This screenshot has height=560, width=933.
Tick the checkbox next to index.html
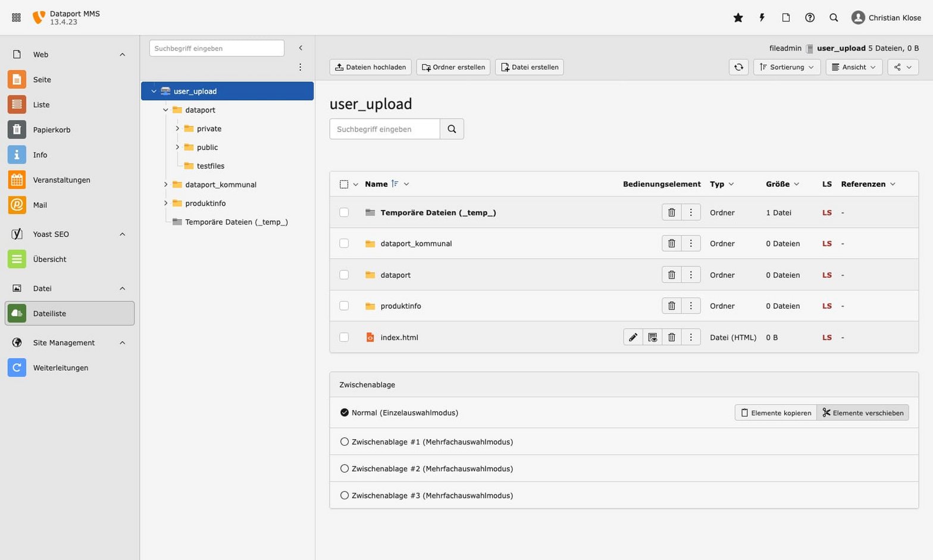tap(344, 337)
